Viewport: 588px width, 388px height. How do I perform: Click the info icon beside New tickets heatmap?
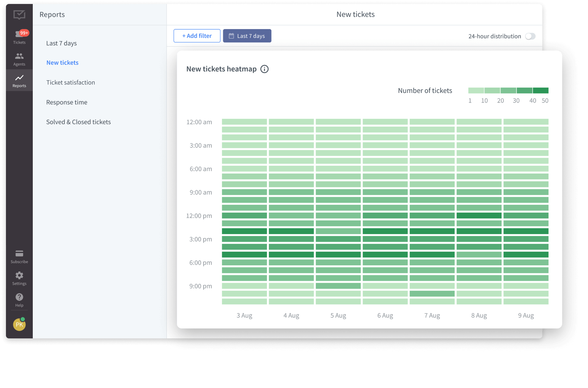point(264,69)
